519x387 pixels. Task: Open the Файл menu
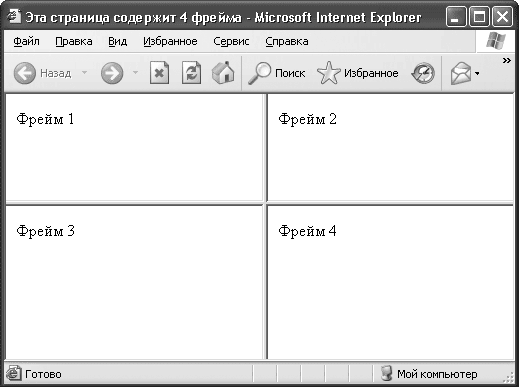[26, 41]
